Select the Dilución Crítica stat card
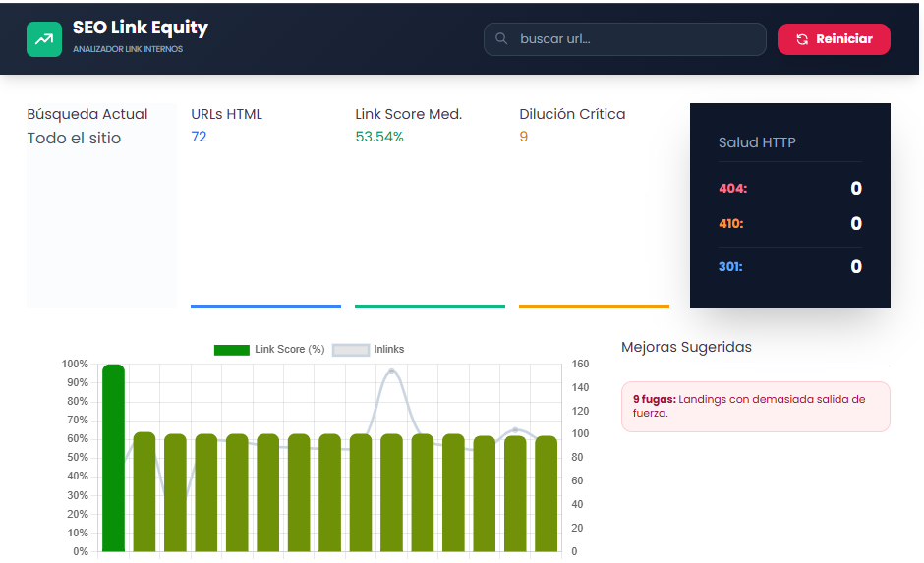Screen dimensions: 924x563 [x=594, y=204]
